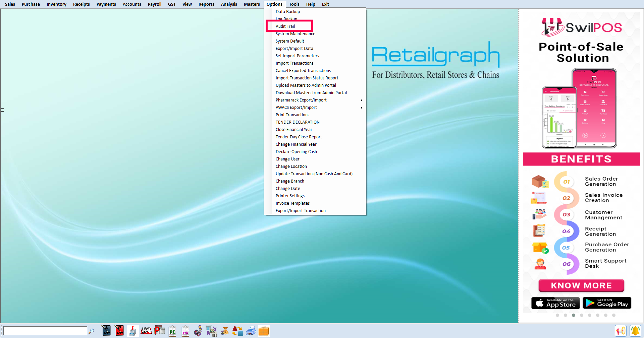Click the KNOW MORE button
Screen dimensions: 644x338
click(581, 285)
